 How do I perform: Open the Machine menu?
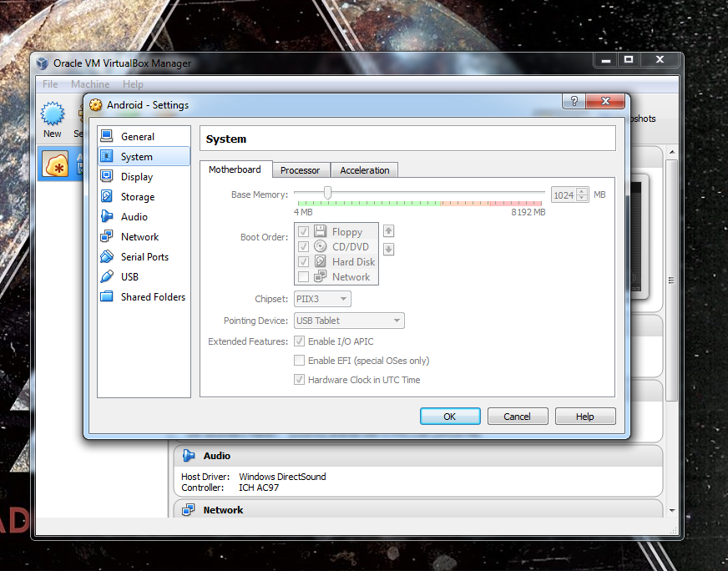[90, 84]
